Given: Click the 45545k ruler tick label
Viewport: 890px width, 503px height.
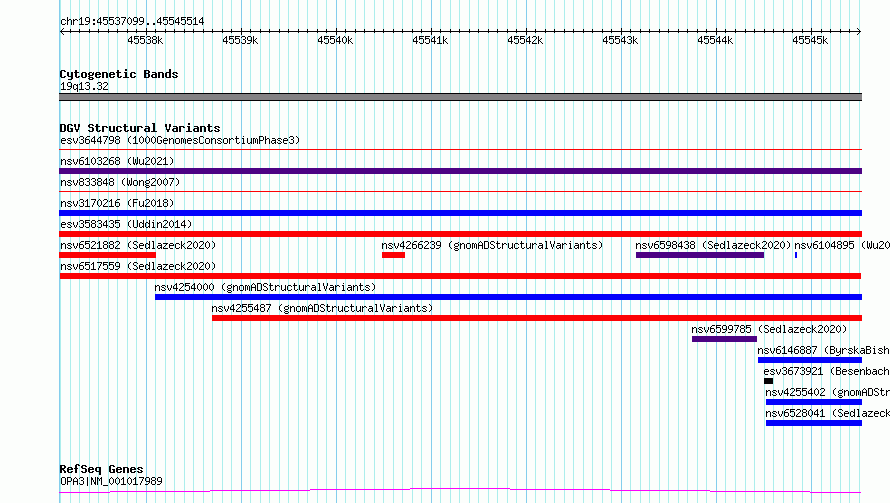Looking at the screenshot, I should pyautogui.click(x=810, y=40).
